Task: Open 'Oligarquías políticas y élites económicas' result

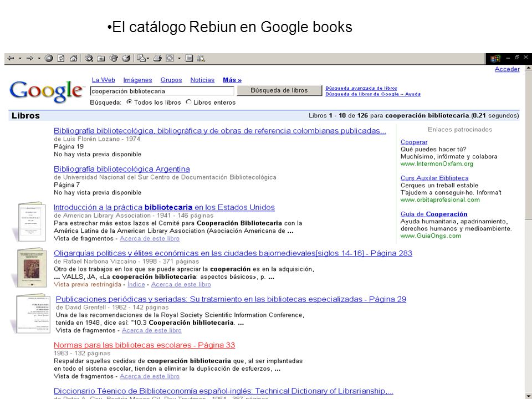Action: coord(233,253)
